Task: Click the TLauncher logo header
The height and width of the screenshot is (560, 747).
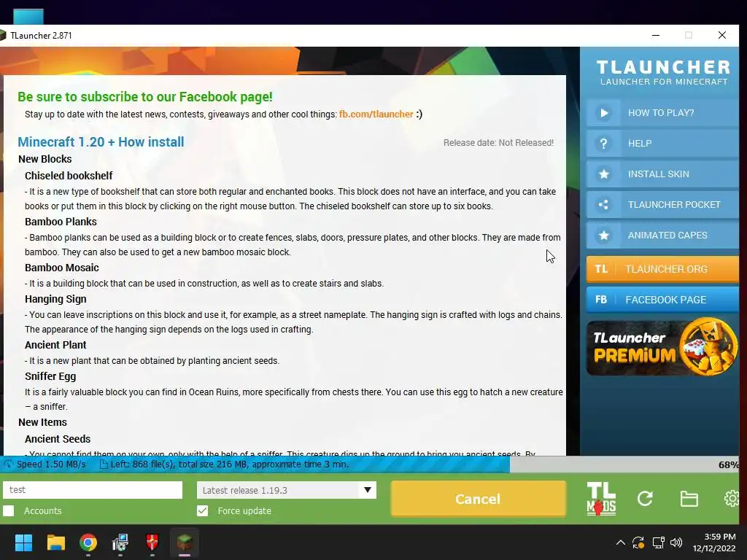Action: pyautogui.click(x=663, y=72)
